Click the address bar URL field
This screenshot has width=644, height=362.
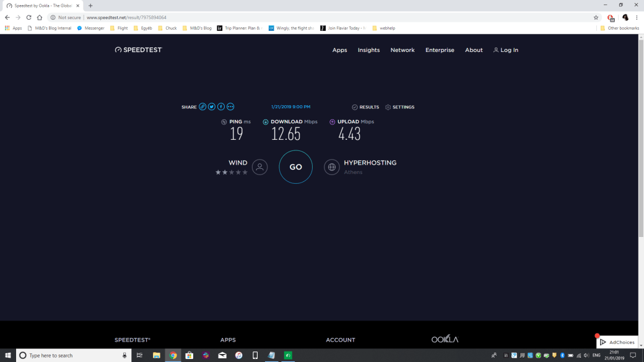coord(310,17)
